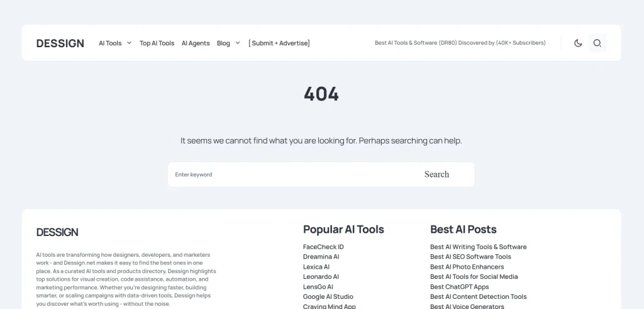Visit the Dreamina AI link

coord(321,257)
